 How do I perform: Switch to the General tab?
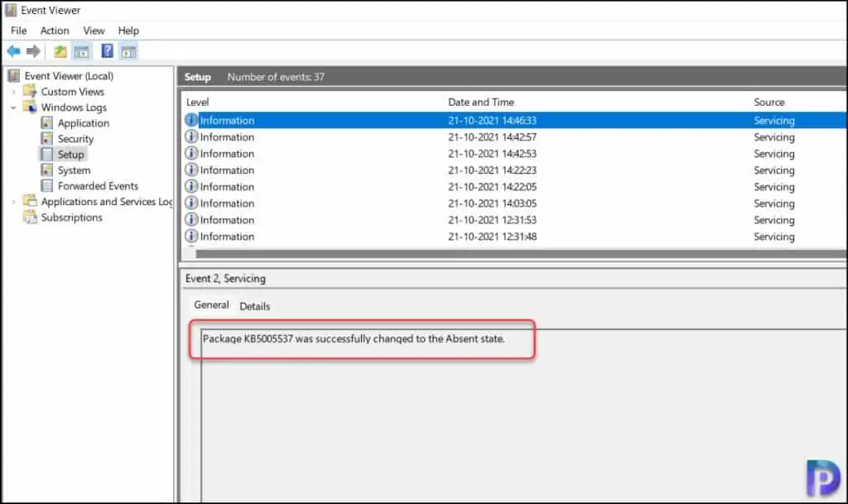click(211, 305)
